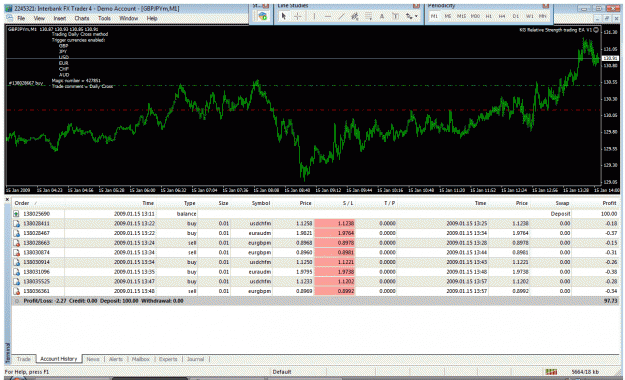Select order 138035525 row icon

(x=17, y=282)
